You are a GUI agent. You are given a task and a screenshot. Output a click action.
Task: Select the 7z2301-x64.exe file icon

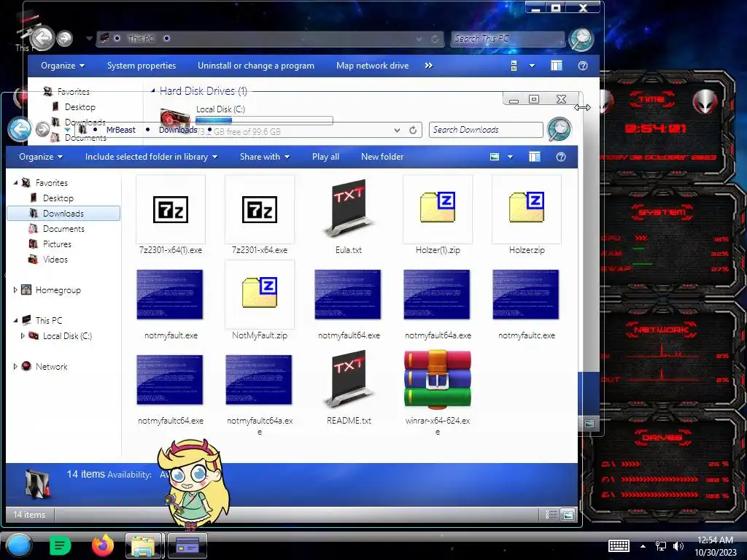[x=260, y=209]
